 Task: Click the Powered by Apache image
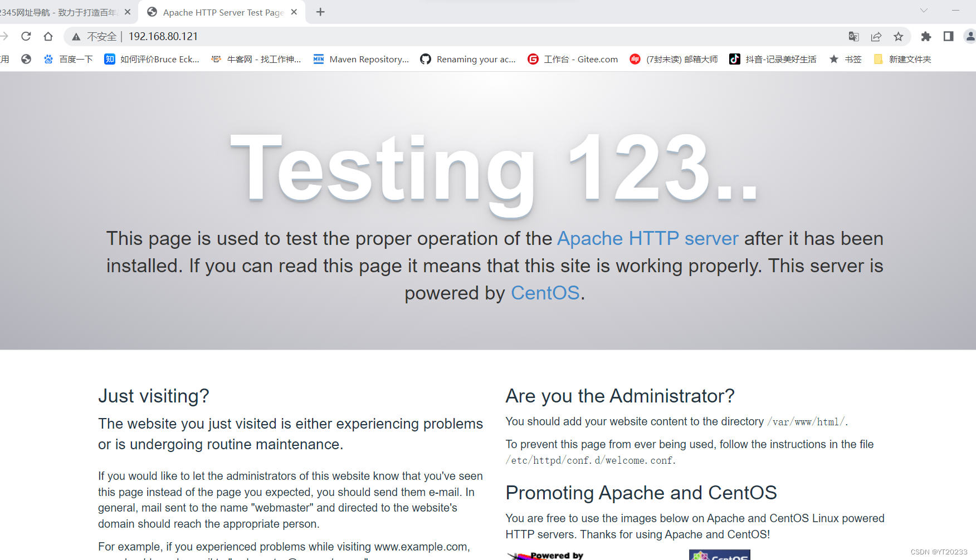546,555
